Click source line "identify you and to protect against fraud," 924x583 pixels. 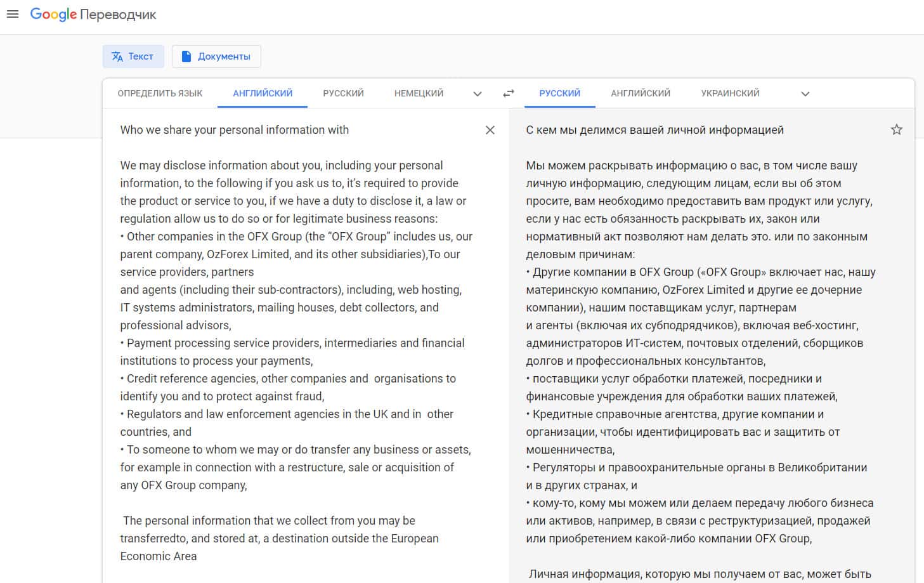tap(222, 396)
